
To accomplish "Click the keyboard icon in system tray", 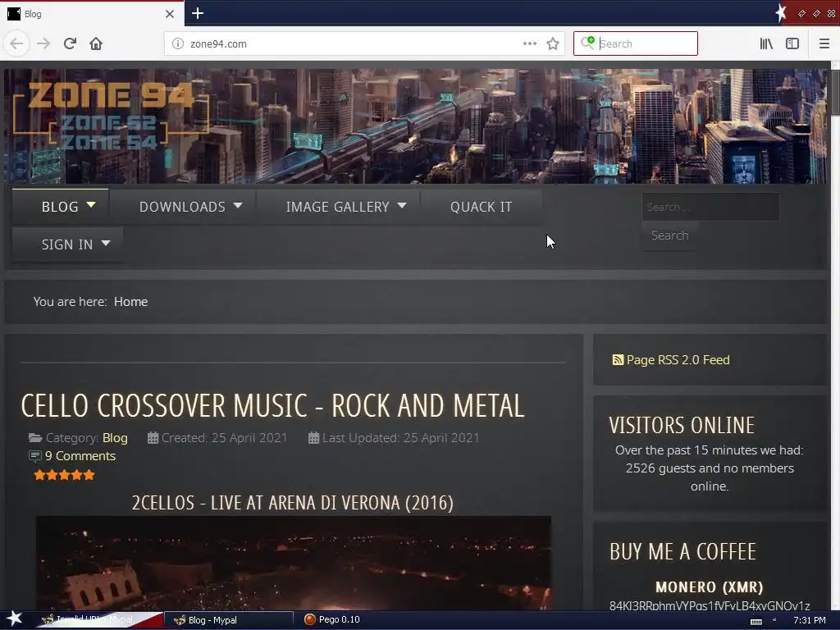I will pos(756,621).
